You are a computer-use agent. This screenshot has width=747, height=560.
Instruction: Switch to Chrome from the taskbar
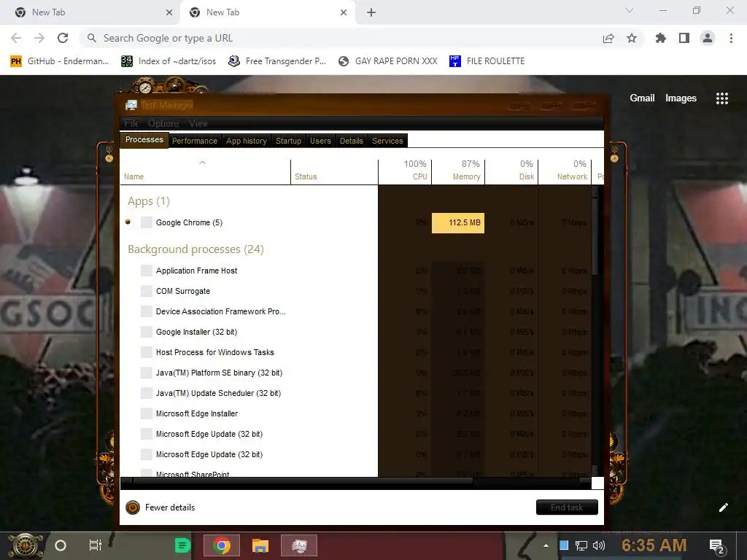click(x=222, y=545)
